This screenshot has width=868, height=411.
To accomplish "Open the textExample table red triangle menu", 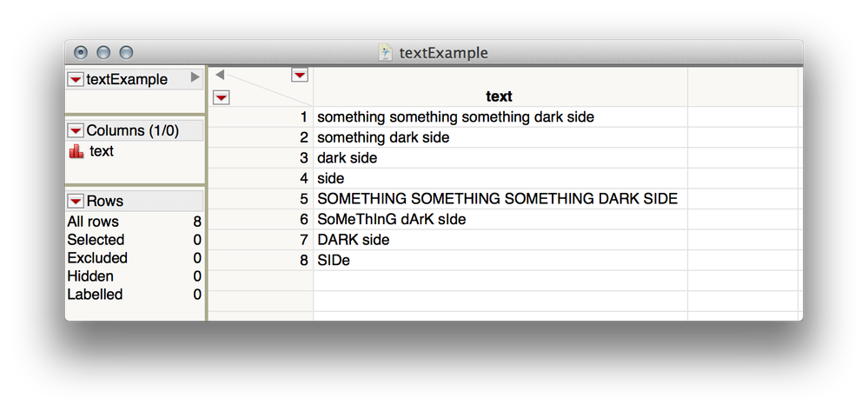I will pyautogui.click(x=76, y=80).
